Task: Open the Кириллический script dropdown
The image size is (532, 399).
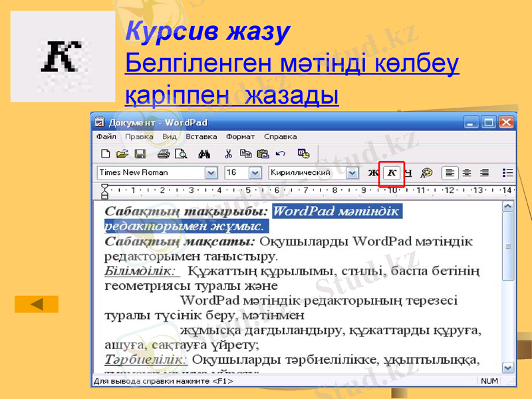Action: [353, 172]
